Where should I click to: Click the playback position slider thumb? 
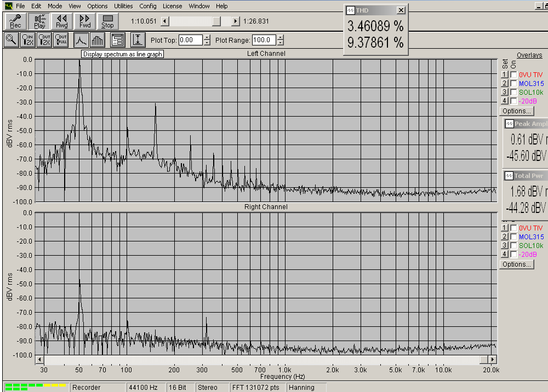(x=216, y=21)
